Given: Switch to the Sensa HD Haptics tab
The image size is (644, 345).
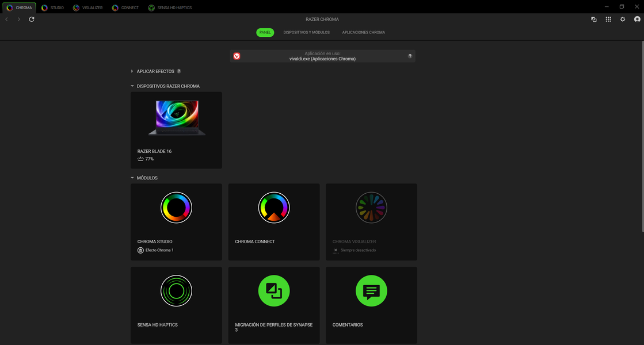Looking at the screenshot, I should pyautogui.click(x=170, y=8).
